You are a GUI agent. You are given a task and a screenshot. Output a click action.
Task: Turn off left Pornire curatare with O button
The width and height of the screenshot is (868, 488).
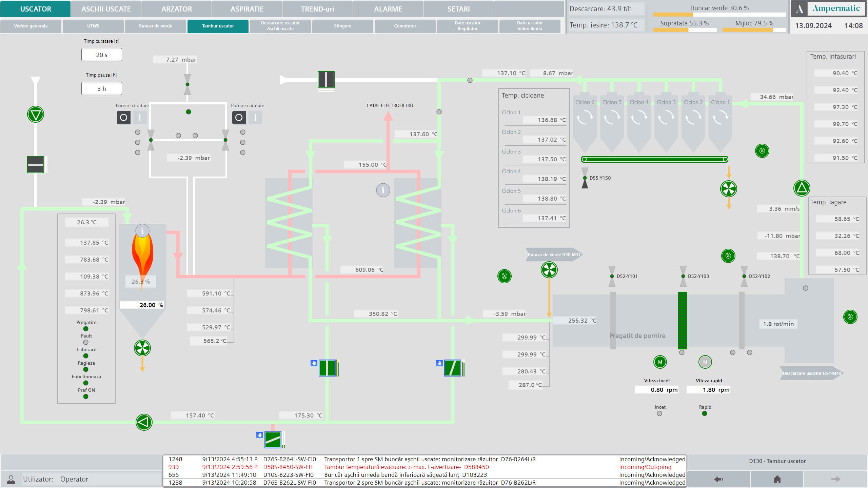(x=124, y=118)
